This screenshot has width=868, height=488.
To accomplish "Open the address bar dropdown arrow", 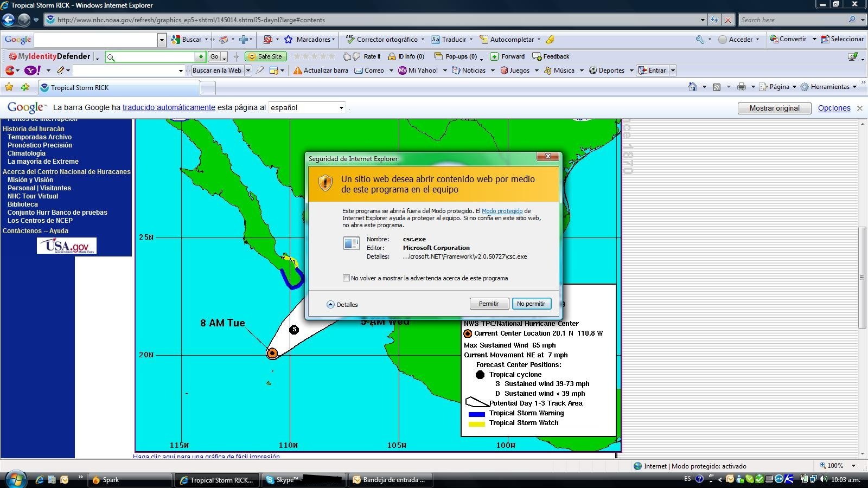I will (703, 20).
